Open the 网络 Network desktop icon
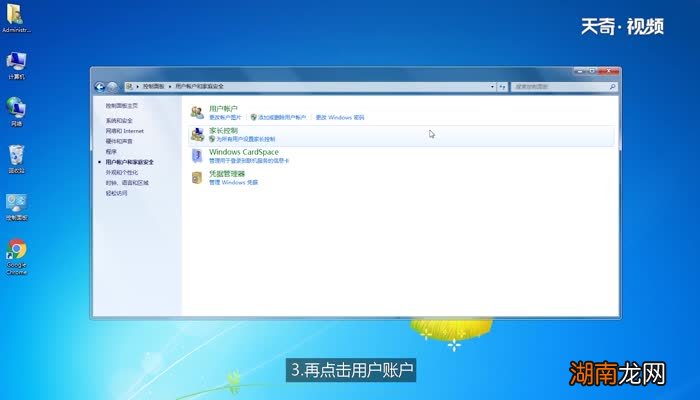 [16, 112]
